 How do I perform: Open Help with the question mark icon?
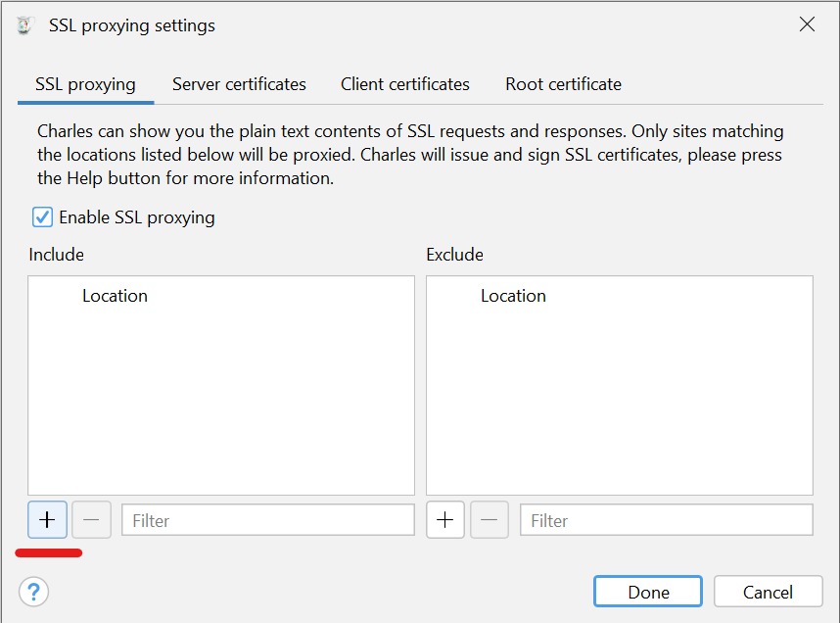[x=33, y=592]
